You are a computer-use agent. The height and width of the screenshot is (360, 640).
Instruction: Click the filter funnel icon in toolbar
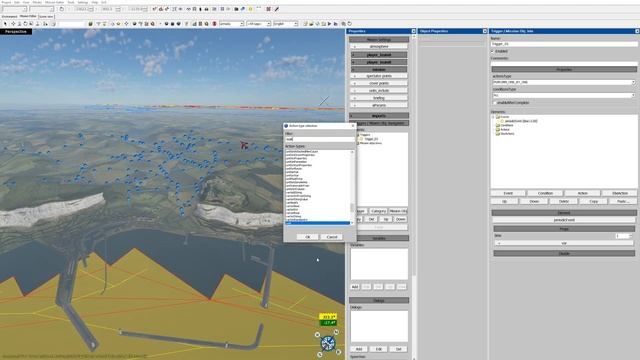(x=98, y=24)
